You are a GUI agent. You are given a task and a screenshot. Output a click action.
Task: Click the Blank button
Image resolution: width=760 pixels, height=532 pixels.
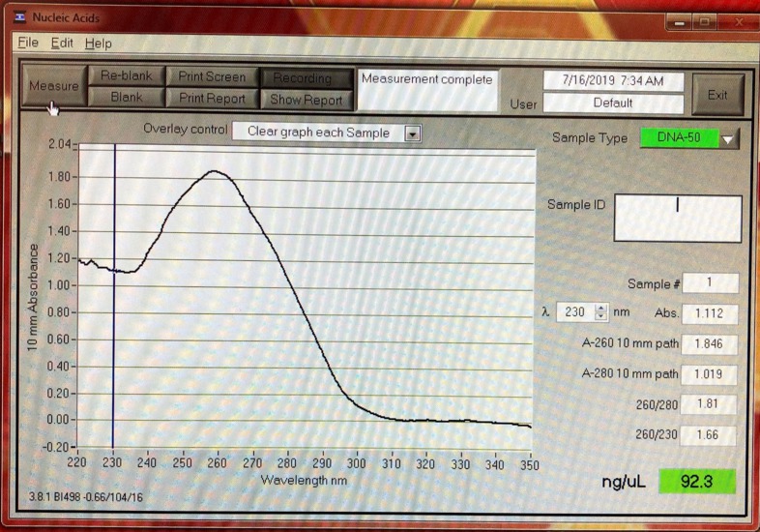(126, 98)
